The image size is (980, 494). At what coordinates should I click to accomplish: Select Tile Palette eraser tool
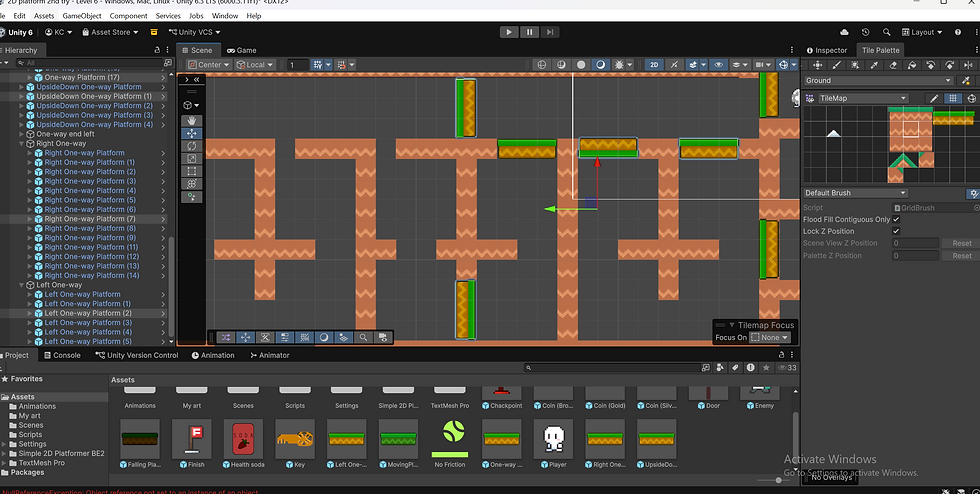pos(893,65)
